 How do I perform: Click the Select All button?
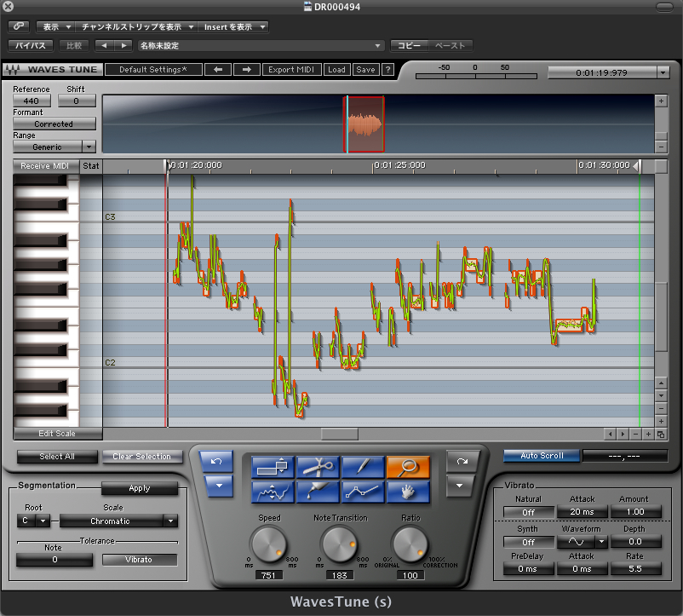57,457
